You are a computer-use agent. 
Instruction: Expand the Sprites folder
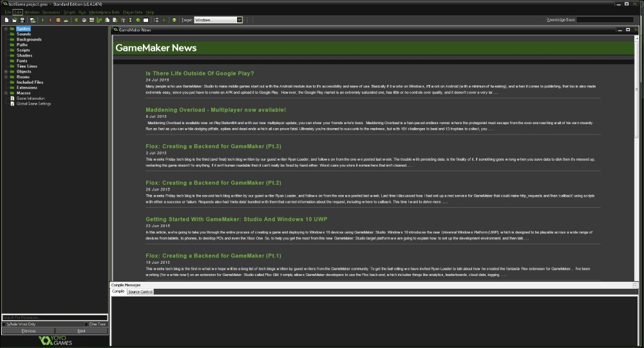point(6,29)
